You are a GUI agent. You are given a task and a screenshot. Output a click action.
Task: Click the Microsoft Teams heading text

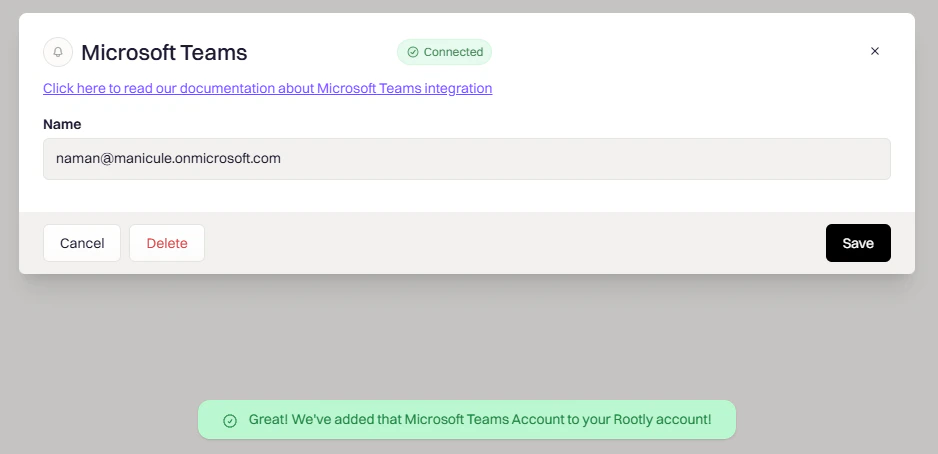164,53
